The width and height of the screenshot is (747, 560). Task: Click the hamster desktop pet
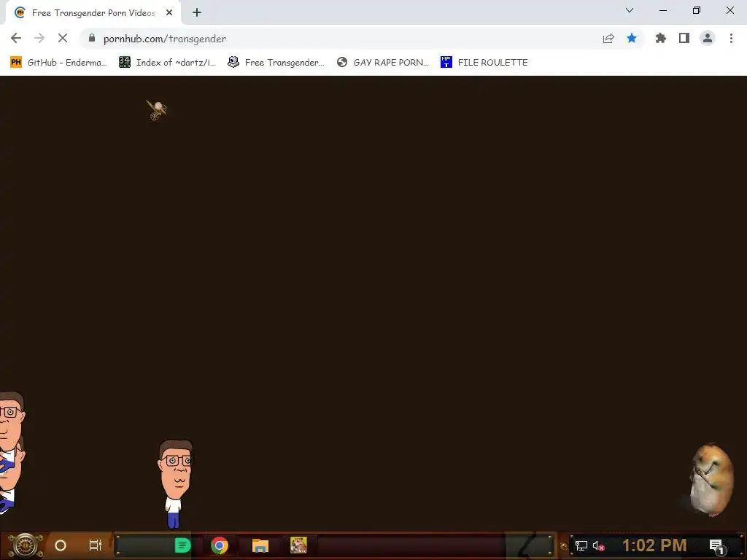[711, 479]
